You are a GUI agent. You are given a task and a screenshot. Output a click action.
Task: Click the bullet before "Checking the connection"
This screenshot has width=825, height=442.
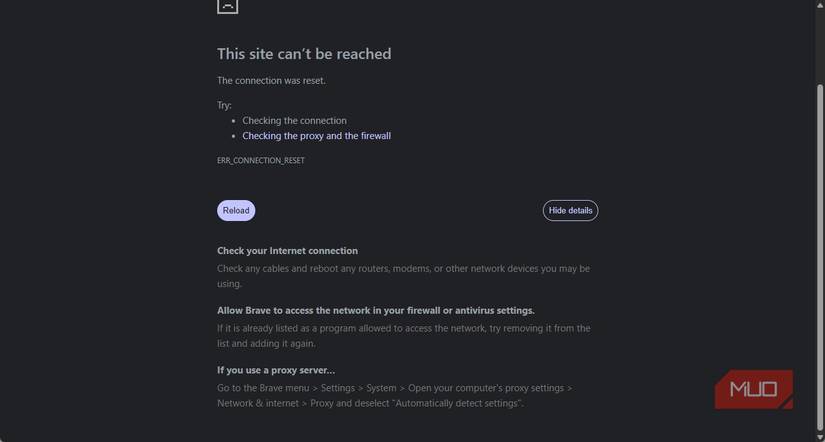click(x=233, y=121)
